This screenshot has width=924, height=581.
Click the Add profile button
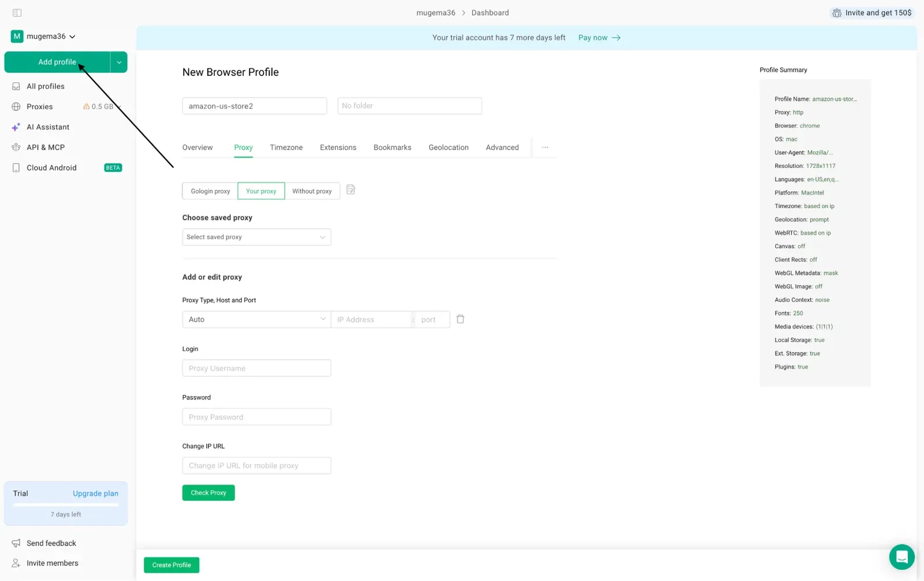point(57,62)
